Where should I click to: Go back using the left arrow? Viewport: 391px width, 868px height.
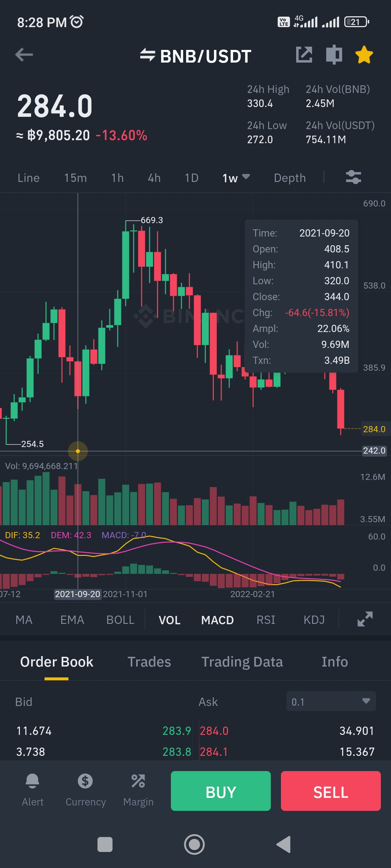(24, 55)
